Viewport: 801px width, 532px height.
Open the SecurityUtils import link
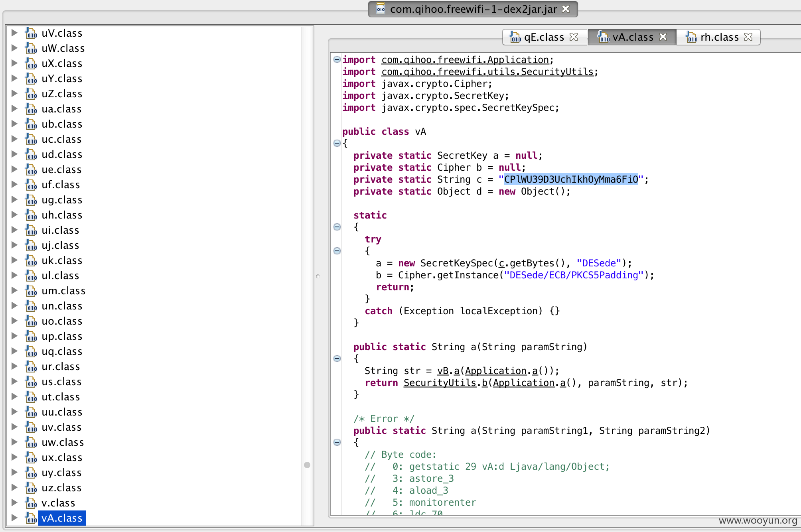tap(487, 72)
